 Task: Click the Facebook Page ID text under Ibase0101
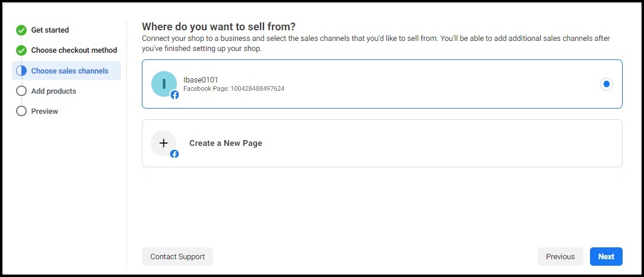coord(234,88)
